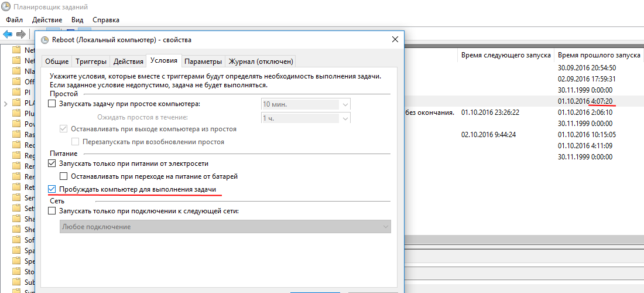Open the Любое подключение network dropdown
The height and width of the screenshot is (293, 644).
225,227
